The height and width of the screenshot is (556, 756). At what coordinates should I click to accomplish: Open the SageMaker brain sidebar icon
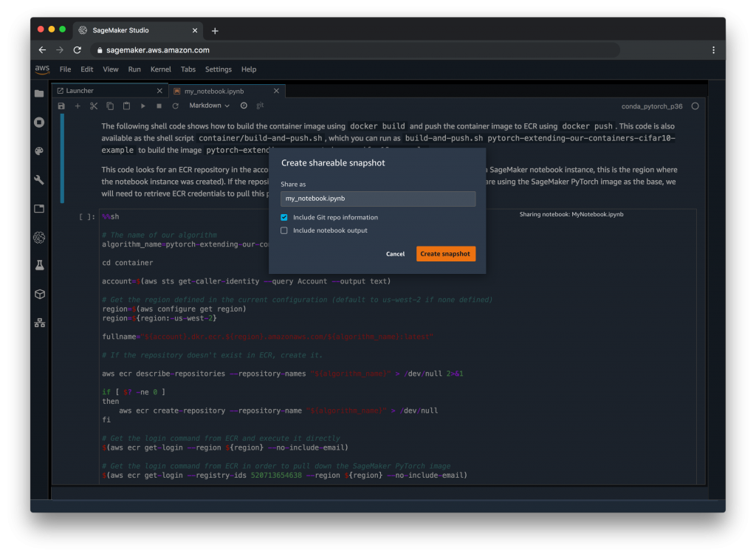pos(40,237)
